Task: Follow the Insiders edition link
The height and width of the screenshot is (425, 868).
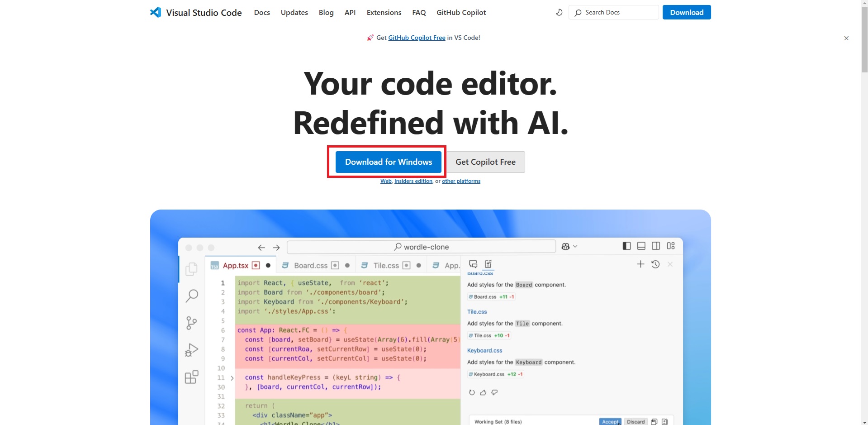Action: (413, 181)
